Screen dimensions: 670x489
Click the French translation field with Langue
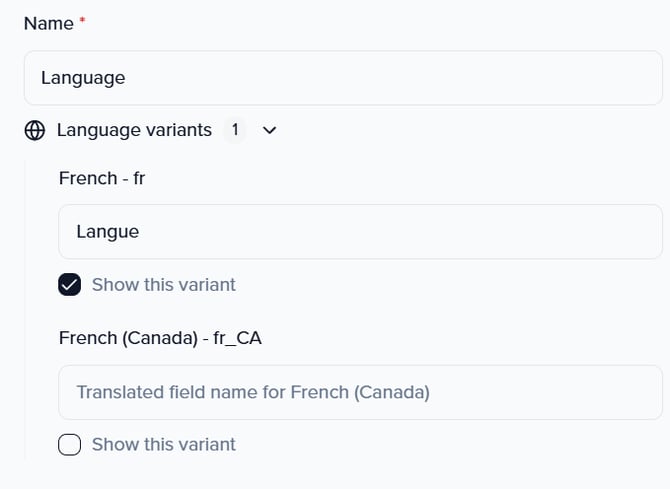pos(360,232)
